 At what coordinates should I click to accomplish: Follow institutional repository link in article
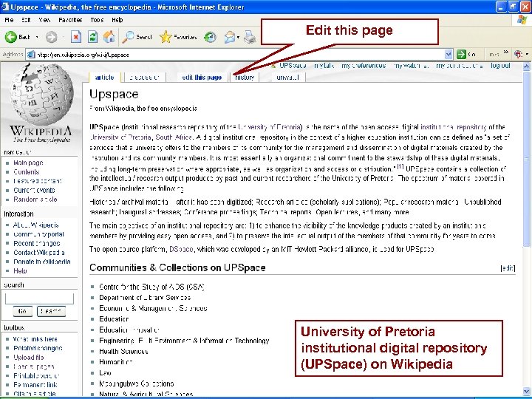click(453, 127)
